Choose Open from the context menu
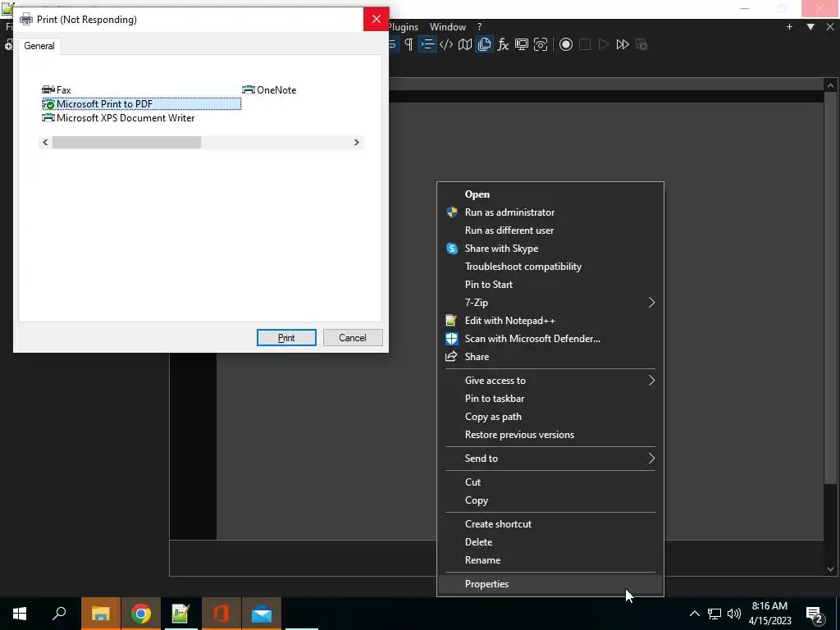The height and width of the screenshot is (630, 840). point(550,194)
